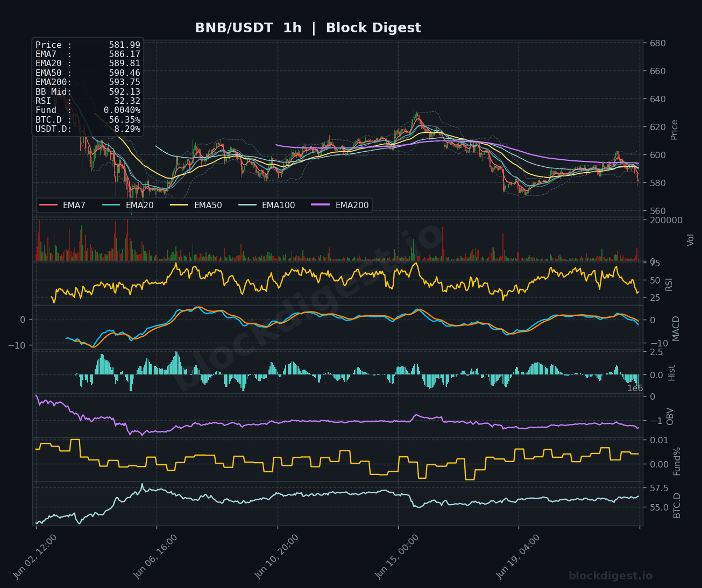Select the Fund 0.0040% row
702x588 pixels.
[x=88, y=110]
